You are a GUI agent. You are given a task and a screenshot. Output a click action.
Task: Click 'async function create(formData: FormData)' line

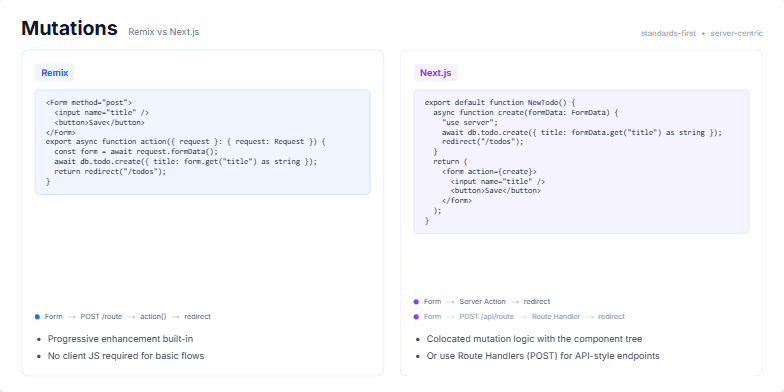click(526, 112)
